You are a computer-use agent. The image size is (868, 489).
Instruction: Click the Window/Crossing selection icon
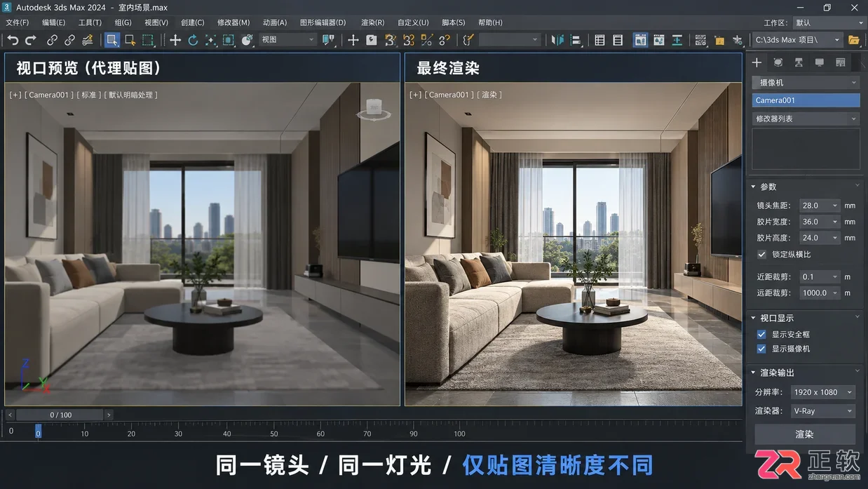pyautogui.click(x=229, y=40)
